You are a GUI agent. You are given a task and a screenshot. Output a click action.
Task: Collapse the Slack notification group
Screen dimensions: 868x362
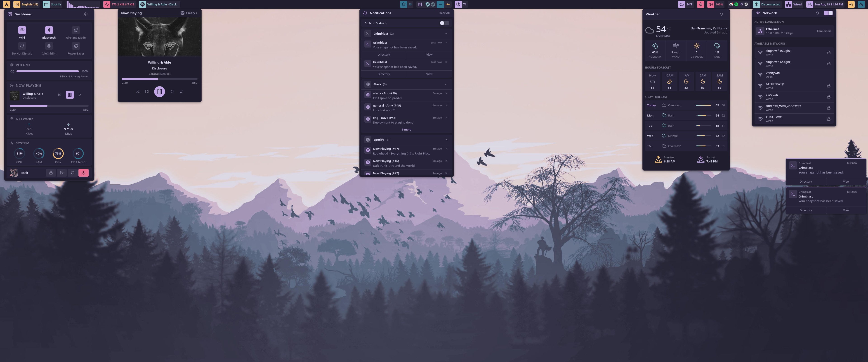click(x=446, y=84)
